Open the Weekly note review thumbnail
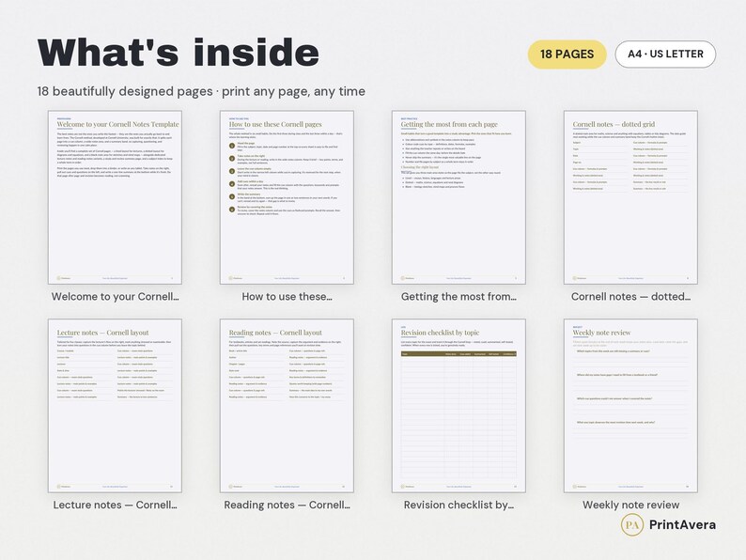This screenshot has height=560, width=746. click(x=630, y=406)
